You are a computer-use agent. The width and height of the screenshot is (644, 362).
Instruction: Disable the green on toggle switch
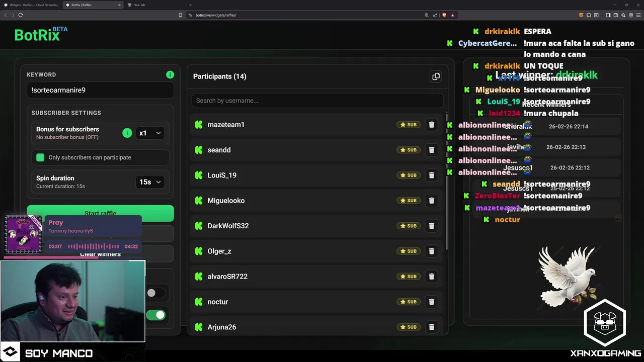click(155, 315)
